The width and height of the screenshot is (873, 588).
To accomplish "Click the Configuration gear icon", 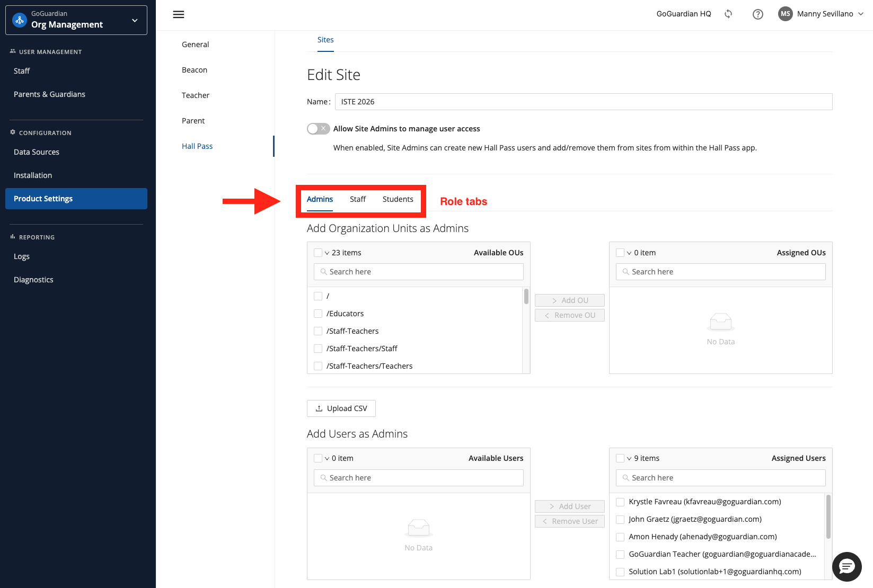I will [13, 132].
